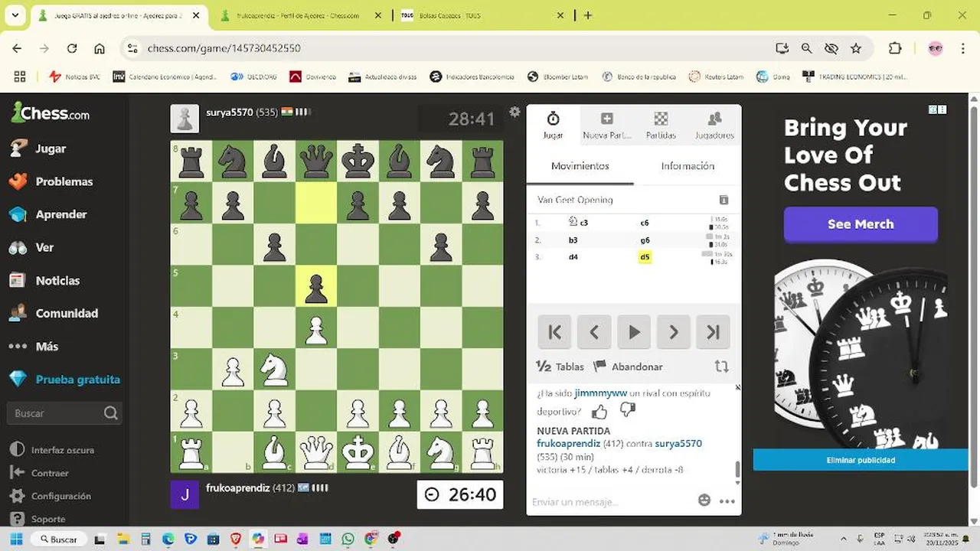980x551 pixels.
Task: Open Configuración in the sidebar
Action: tap(51, 496)
